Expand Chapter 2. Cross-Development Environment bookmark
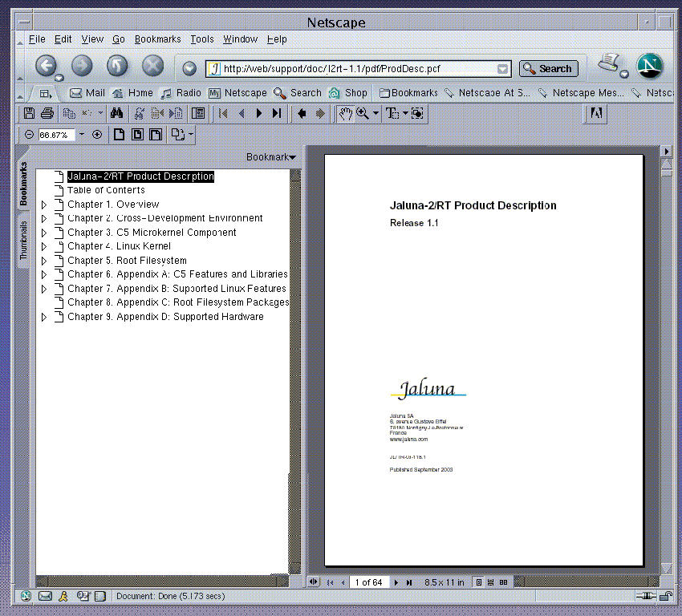 pyautogui.click(x=43, y=218)
